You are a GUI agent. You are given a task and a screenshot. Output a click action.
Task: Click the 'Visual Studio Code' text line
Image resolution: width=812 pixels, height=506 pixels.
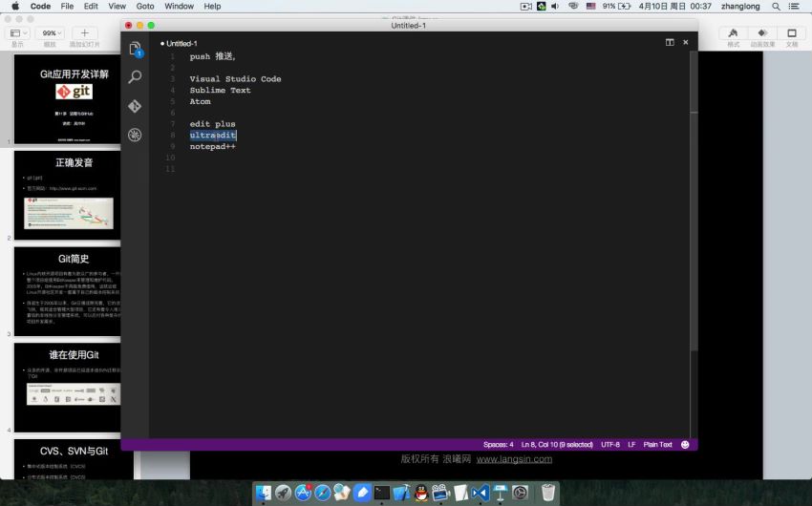pyautogui.click(x=235, y=78)
